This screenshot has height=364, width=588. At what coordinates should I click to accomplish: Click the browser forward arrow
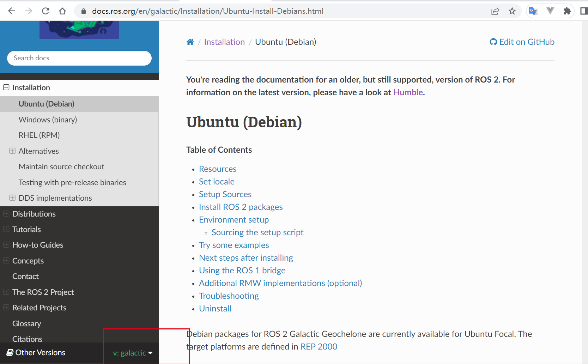tap(29, 11)
